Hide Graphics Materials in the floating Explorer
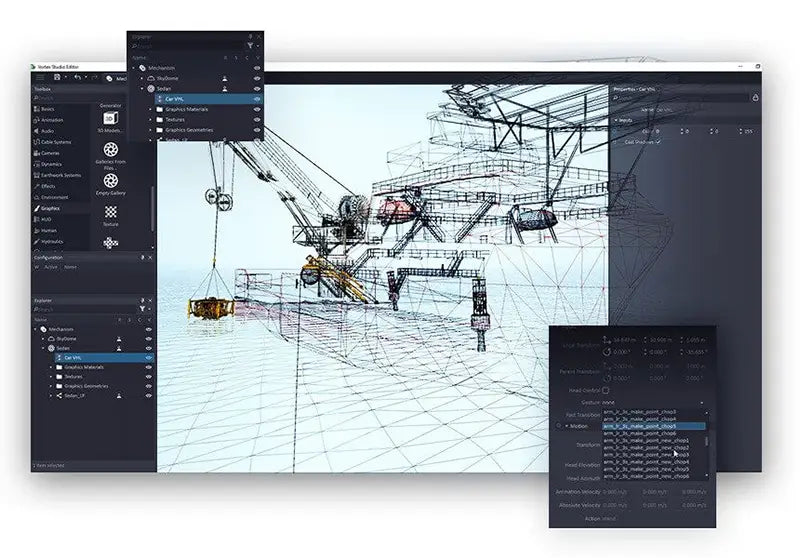 257,109
